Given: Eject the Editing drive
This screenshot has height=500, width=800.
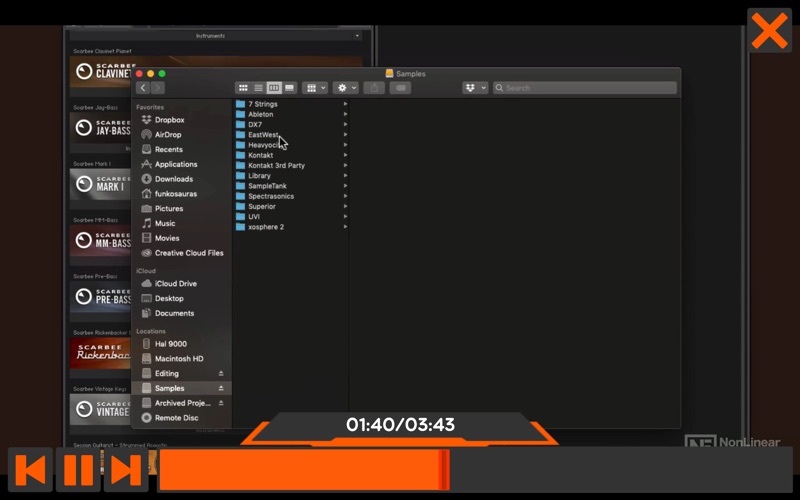Looking at the screenshot, I should [x=221, y=373].
